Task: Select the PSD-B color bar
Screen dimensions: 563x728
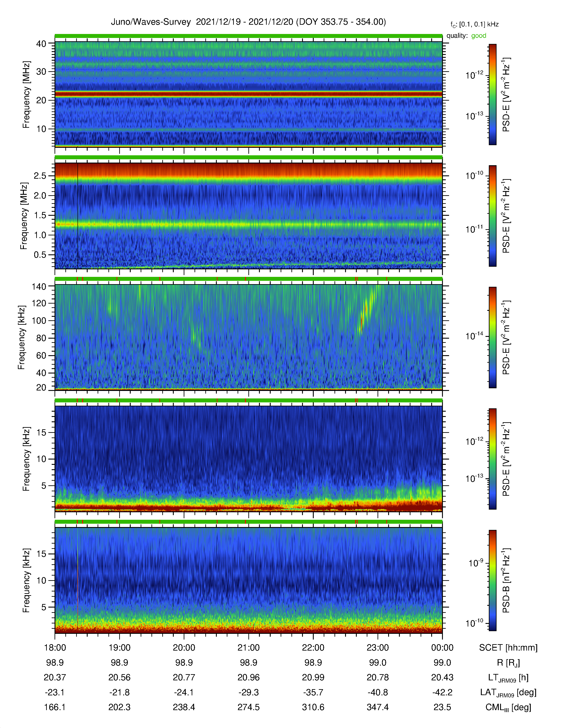Action: pos(492,580)
